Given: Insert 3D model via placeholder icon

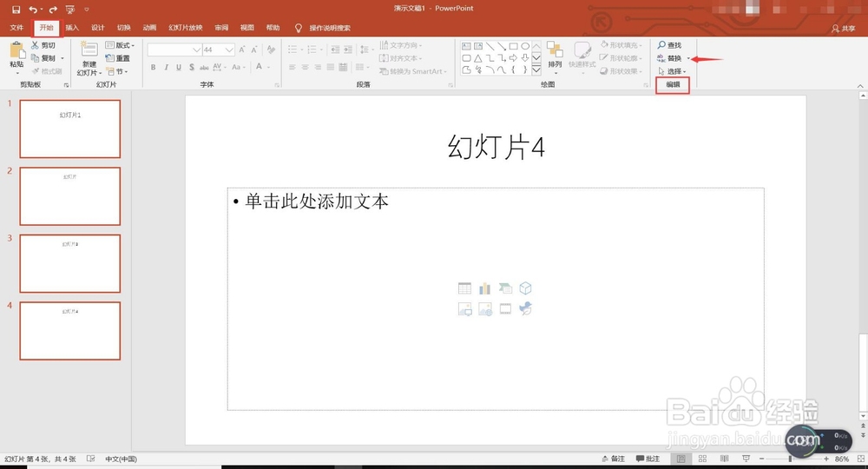Looking at the screenshot, I should (525, 288).
